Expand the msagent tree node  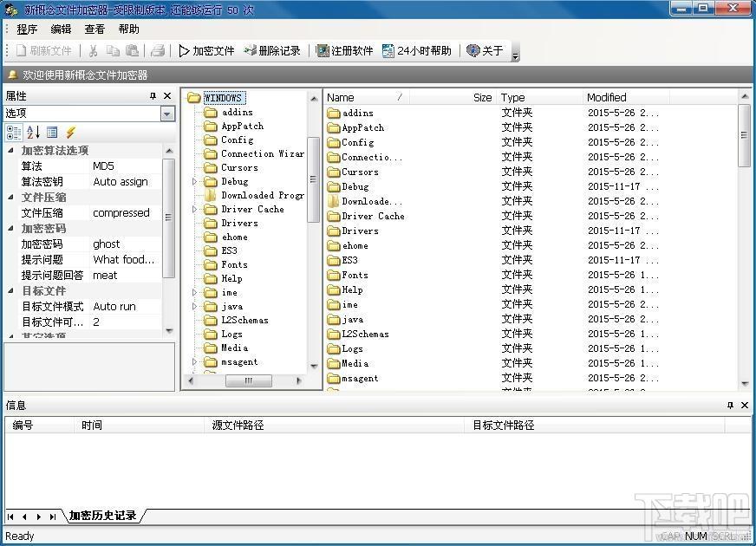195,362
